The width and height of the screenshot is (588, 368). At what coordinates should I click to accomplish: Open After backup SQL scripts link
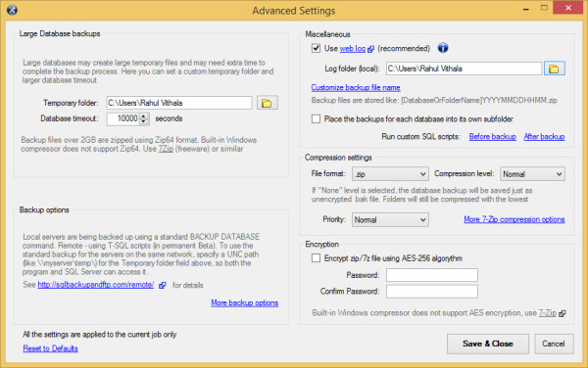click(x=544, y=137)
